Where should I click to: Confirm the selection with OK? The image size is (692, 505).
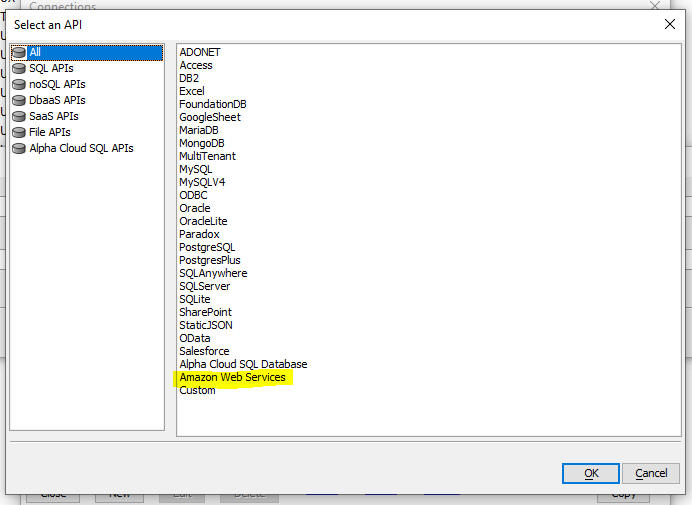[591, 474]
